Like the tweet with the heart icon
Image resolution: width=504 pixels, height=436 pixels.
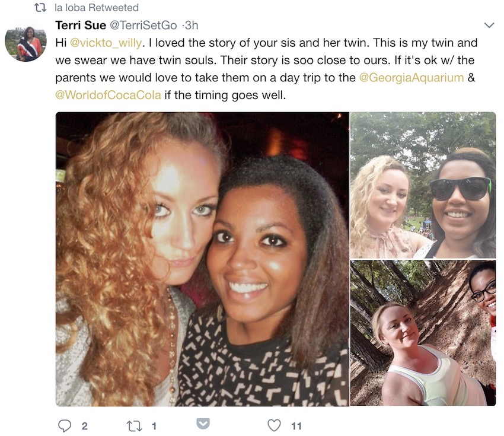coord(274,426)
